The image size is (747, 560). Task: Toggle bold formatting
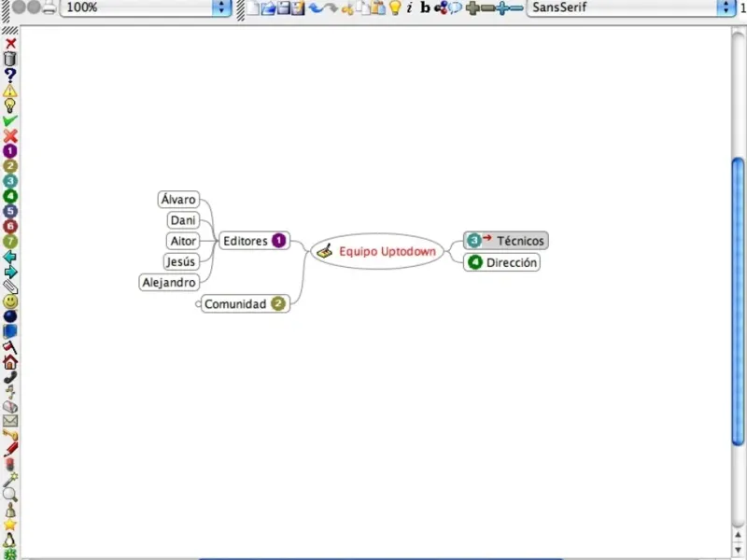pyautogui.click(x=425, y=7)
